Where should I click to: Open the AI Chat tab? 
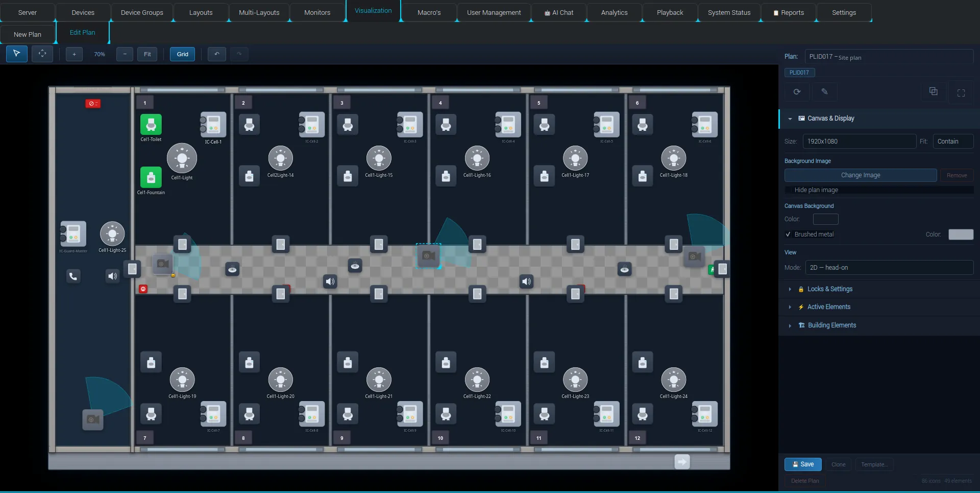[x=559, y=12]
